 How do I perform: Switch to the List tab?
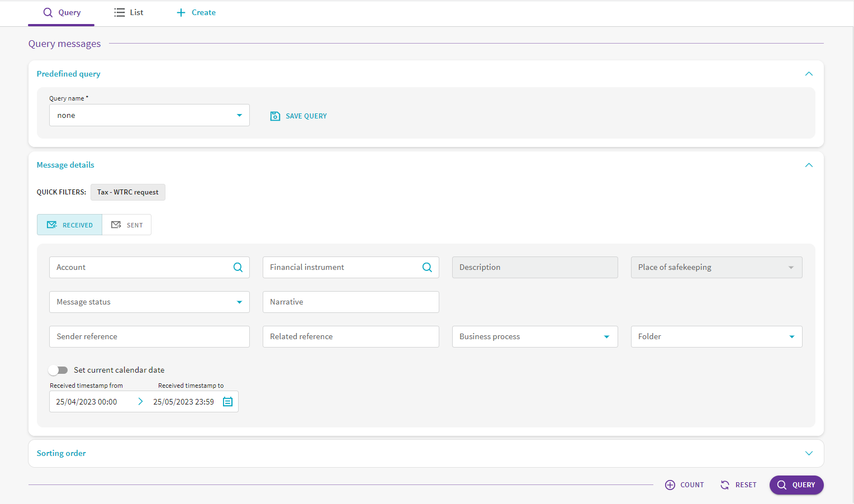tap(129, 12)
